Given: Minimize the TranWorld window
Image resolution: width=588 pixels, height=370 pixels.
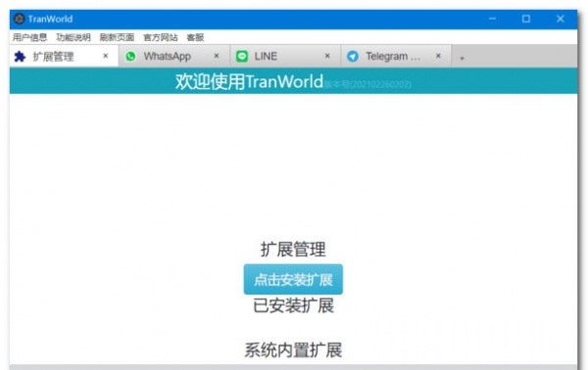Looking at the screenshot, I should point(492,19).
